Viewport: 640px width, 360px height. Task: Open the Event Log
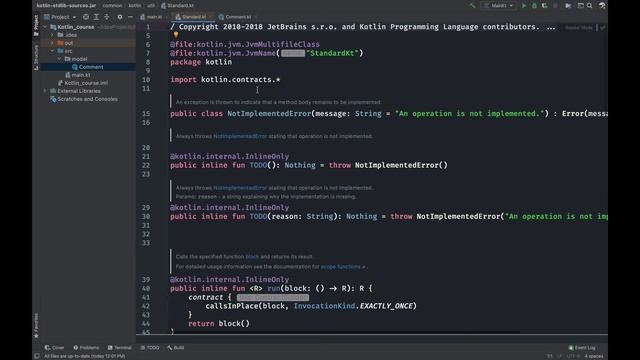click(582, 348)
